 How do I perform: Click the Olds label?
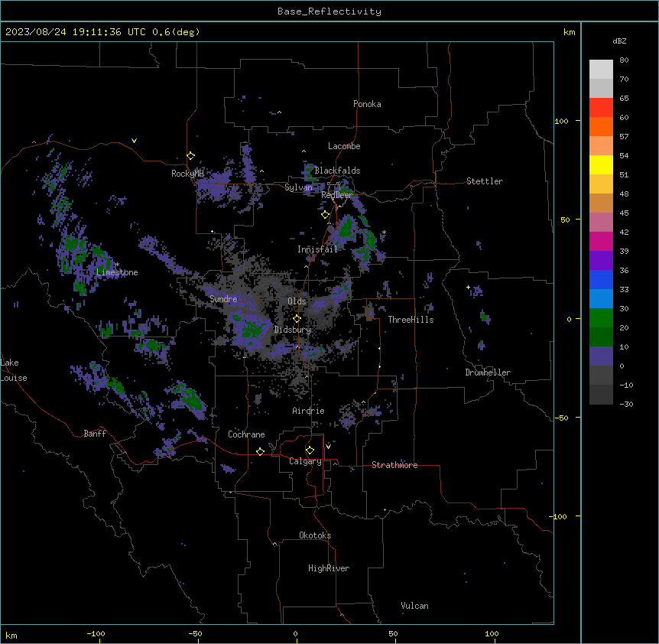point(297,301)
